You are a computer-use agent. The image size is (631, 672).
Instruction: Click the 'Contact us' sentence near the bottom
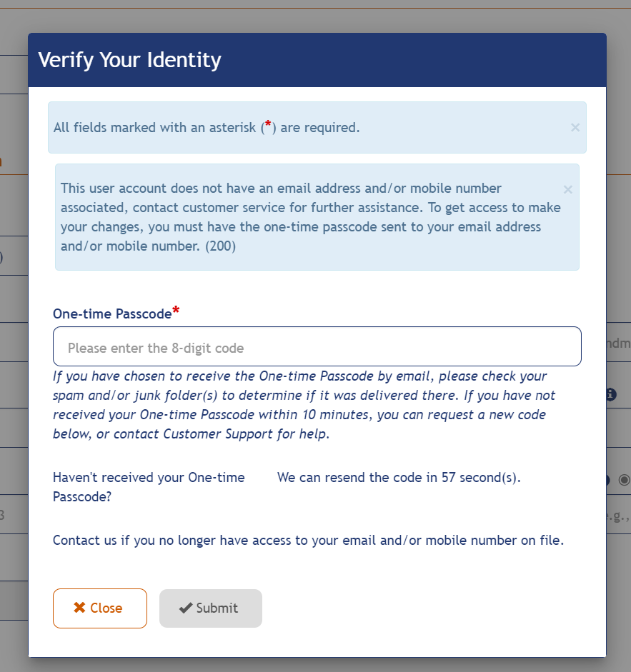(307, 541)
